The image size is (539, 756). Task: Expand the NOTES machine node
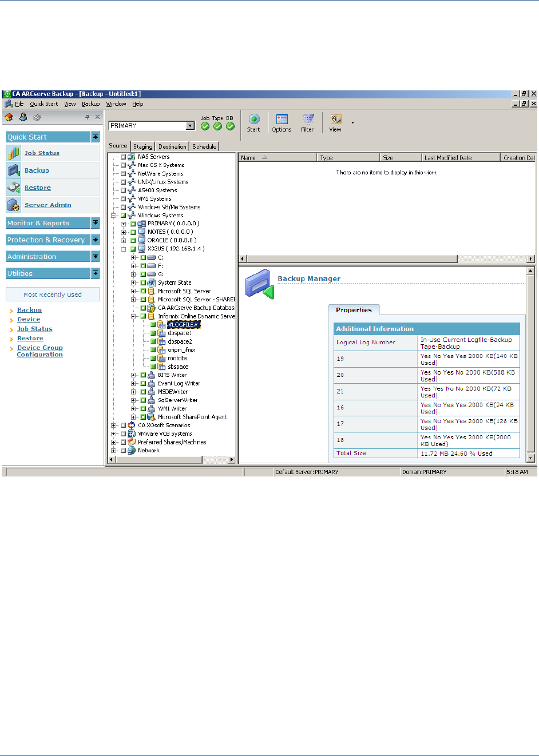123,232
